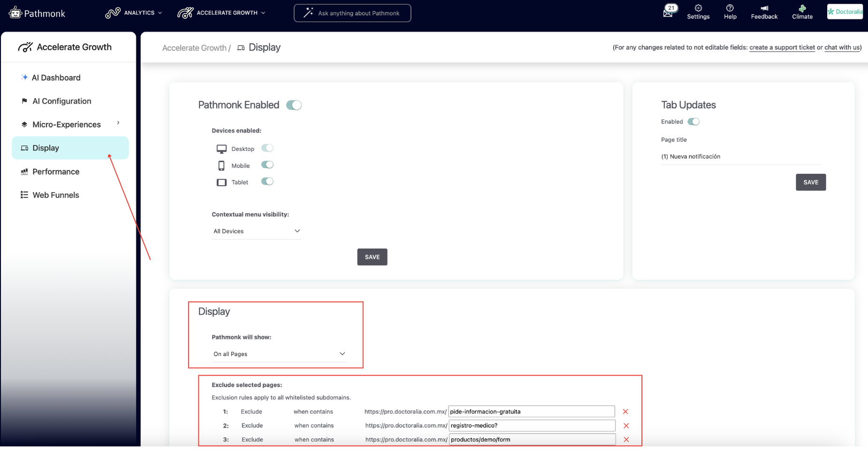
Task: Click the Pathmonk brand name
Action: coord(45,14)
